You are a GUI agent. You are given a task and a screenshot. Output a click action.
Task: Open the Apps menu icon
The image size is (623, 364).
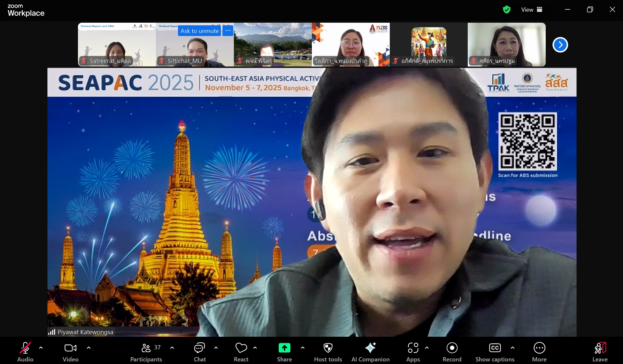pyautogui.click(x=413, y=351)
